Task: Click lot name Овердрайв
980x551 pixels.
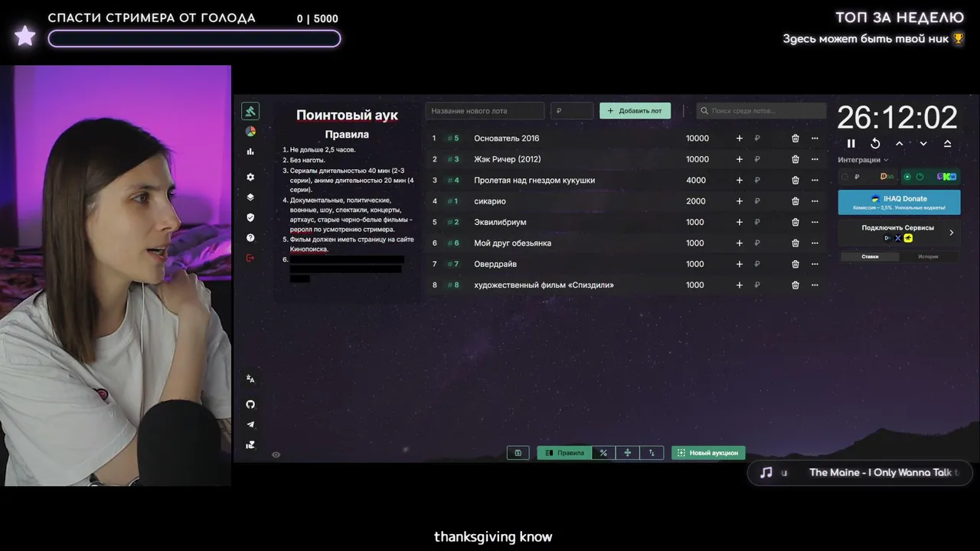Action: pyautogui.click(x=495, y=264)
